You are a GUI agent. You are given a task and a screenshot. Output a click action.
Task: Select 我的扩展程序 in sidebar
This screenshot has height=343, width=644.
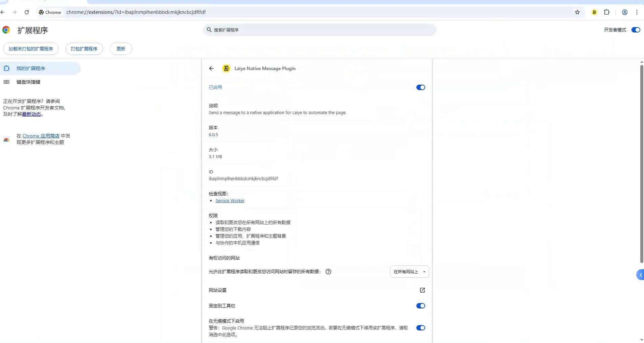point(31,68)
